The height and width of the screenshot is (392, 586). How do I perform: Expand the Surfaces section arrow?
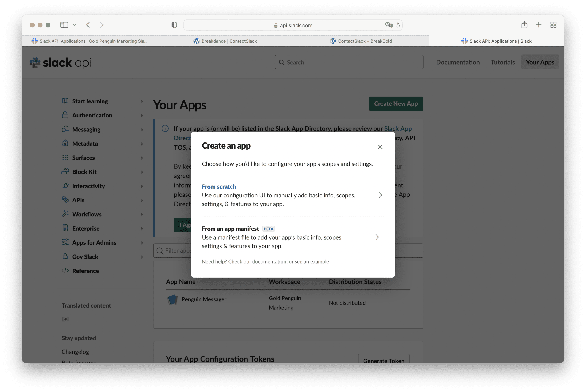pos(142,158)
